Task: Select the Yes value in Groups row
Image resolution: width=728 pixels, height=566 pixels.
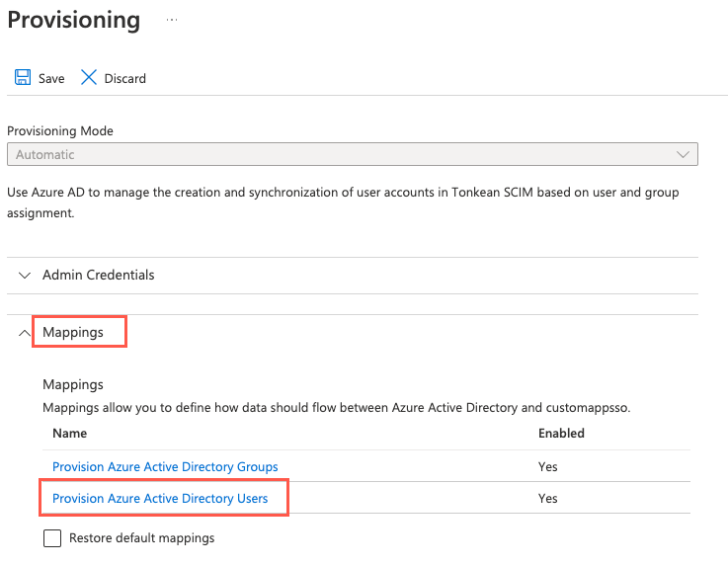Action: pos(547,466)
